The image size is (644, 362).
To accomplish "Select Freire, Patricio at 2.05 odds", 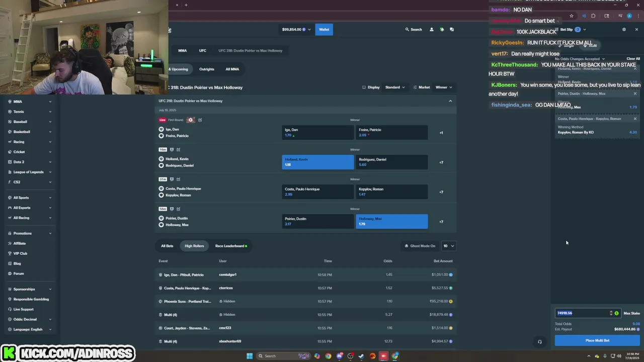I will (x=391, y=133).
